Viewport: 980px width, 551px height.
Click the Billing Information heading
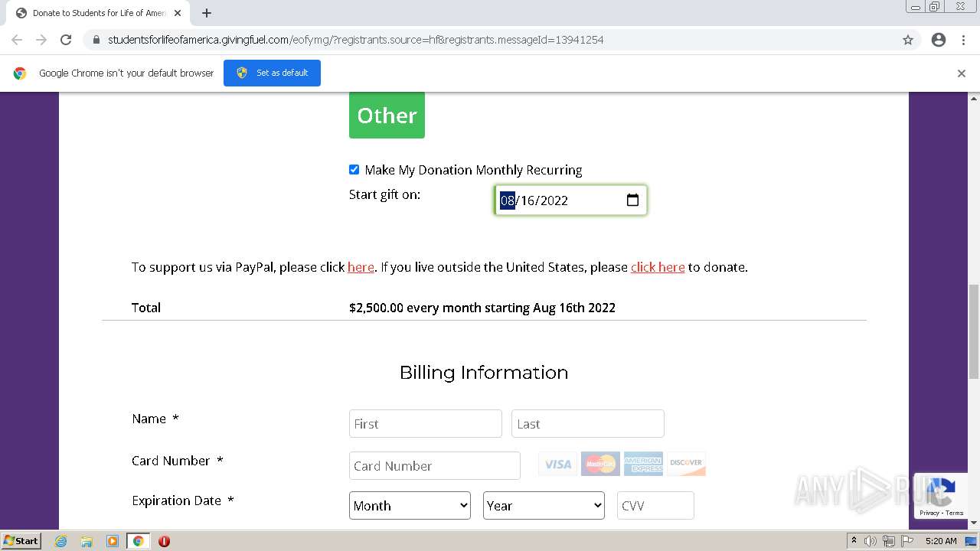pyautogui.click(x=484, y=373)
